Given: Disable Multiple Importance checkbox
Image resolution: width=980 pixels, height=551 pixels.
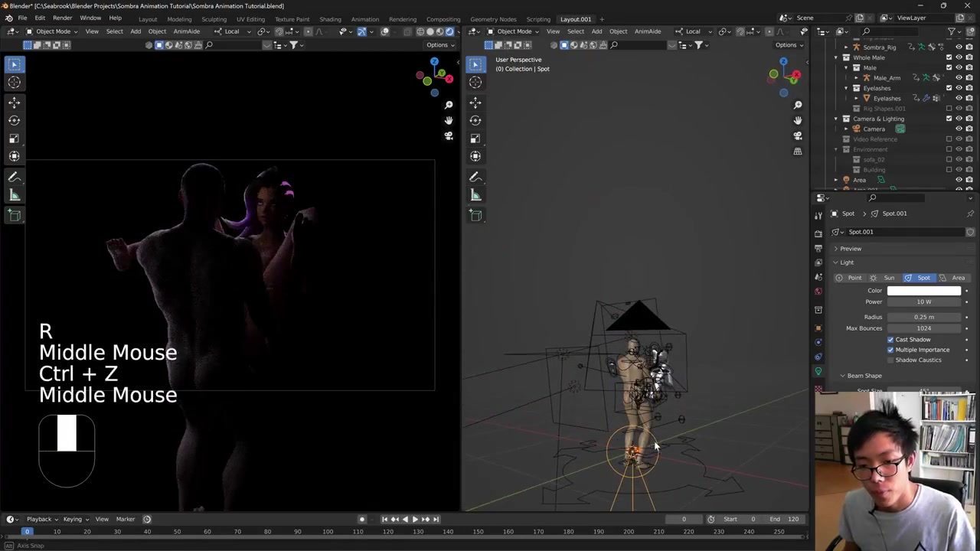Looking at the screenshot, I should click(890, 350).
